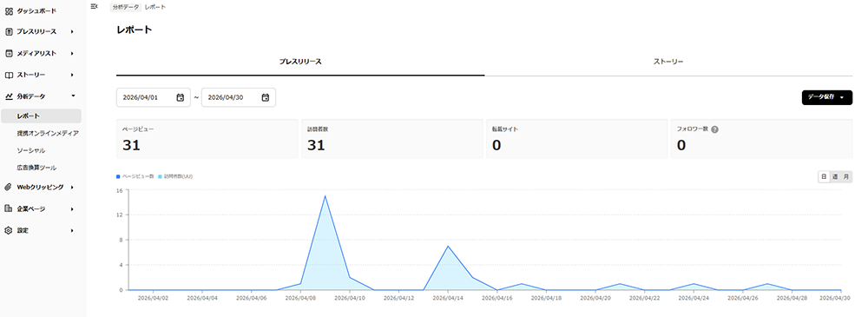Click the ページビュー summary card
The image size is (868, 317).
click(207, 139)
